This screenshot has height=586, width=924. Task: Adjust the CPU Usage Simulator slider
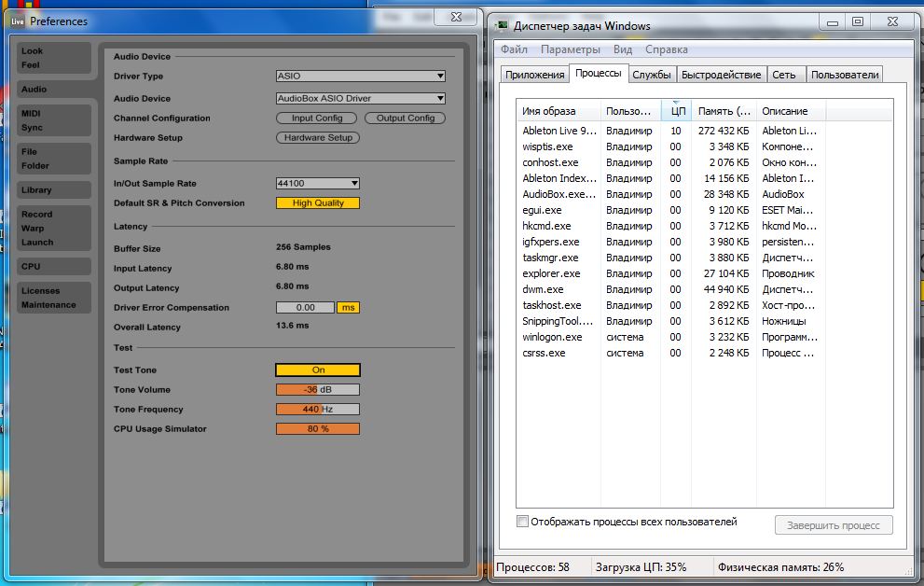click(318, 429)
